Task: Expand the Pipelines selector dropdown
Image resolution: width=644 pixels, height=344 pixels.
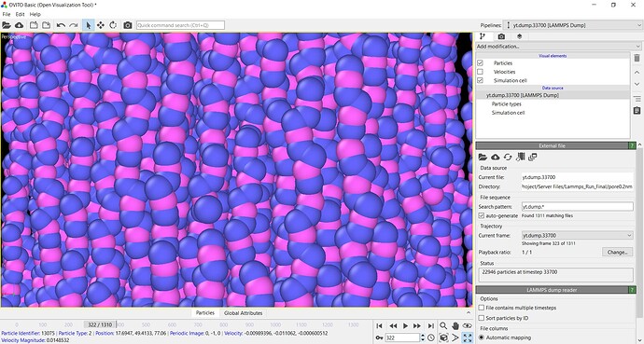Action: click(573, 25)
